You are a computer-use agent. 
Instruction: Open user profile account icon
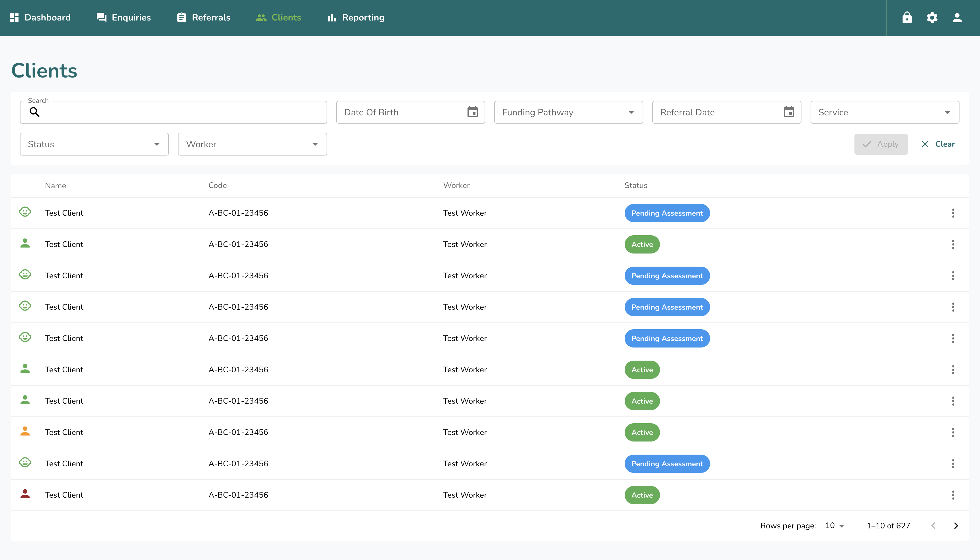click(x=957, y=18)
